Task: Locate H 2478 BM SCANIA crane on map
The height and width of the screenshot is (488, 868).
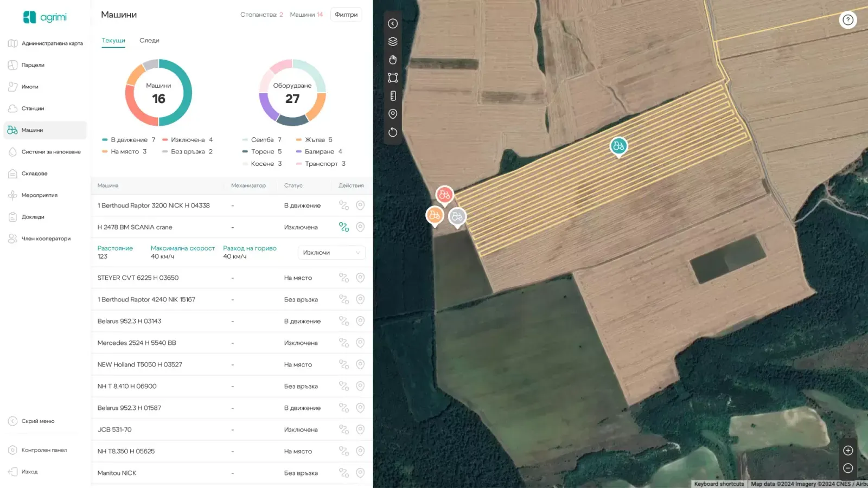Action: pyautogui.click(x=360, y=227)
